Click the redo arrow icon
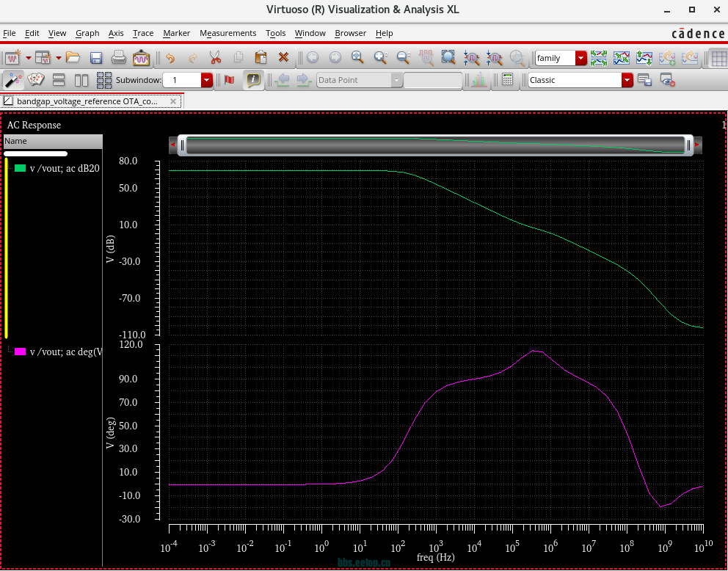This screenshot has width=728, height=571. tap(193, 57)
